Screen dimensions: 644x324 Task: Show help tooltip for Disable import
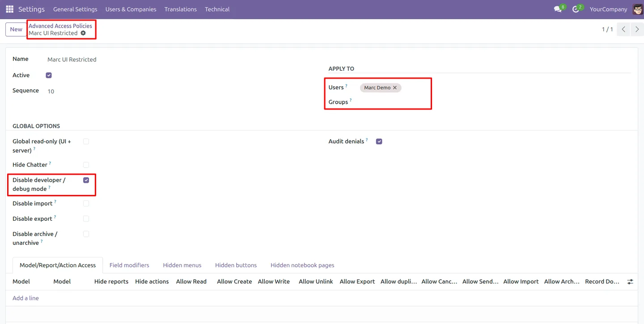(x=55, y=202)
